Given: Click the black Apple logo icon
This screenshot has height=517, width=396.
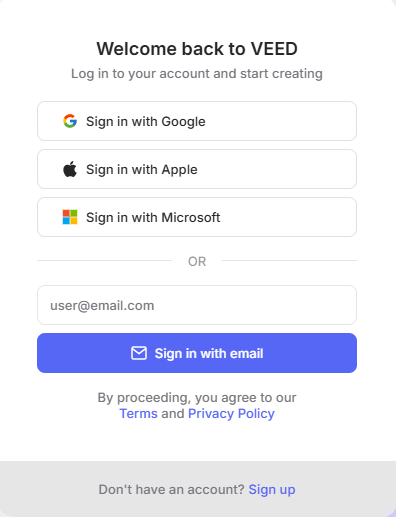Looking at the screenshot, I should (x=70, y=169).
